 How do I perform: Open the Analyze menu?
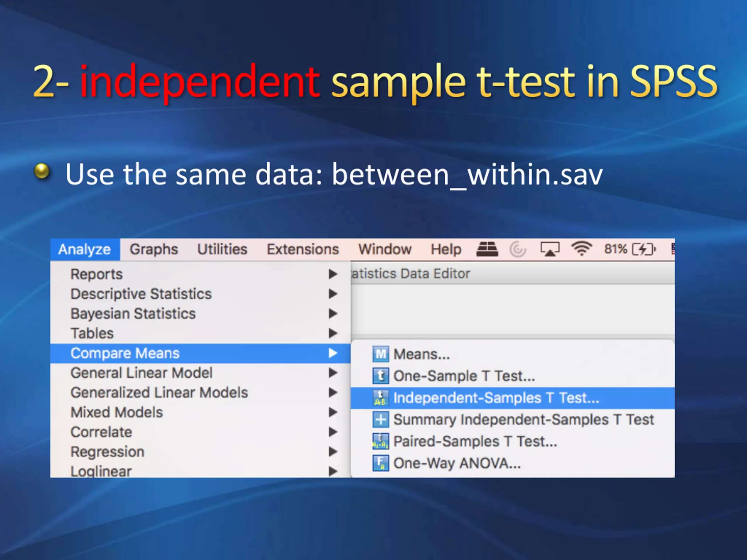(x=84, y=249)
